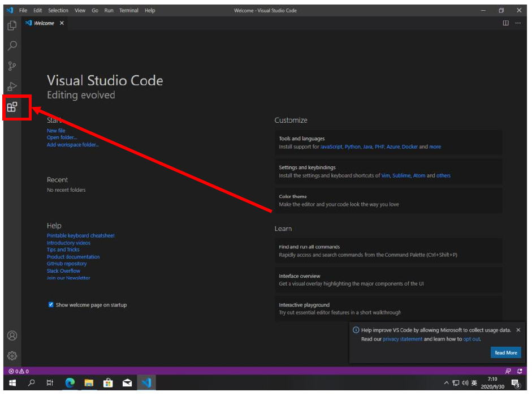Viewport: 532px width, 396px height.
Task: Open the More Actions ellipsis menu
Action: tap(517, 23)
